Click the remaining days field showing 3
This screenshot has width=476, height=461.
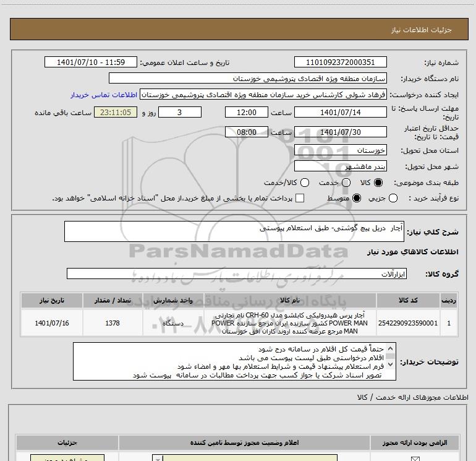coord(180,113)
